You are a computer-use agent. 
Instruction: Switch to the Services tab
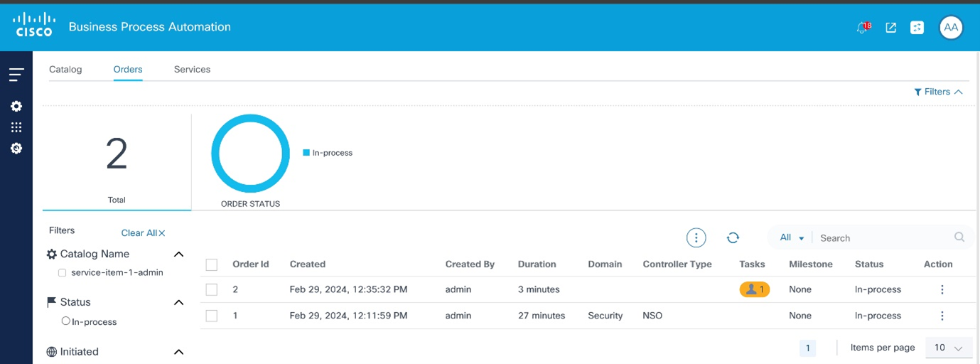(x=192, y=69)
